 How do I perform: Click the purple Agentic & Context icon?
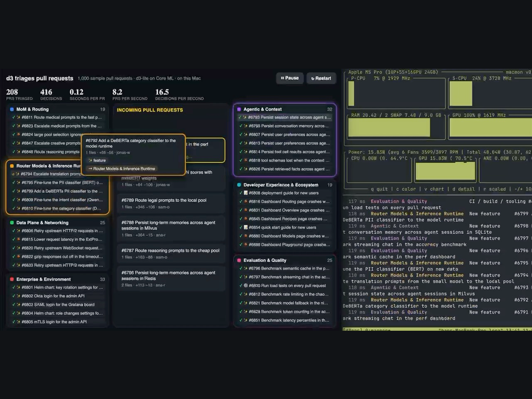coord(239,109)
